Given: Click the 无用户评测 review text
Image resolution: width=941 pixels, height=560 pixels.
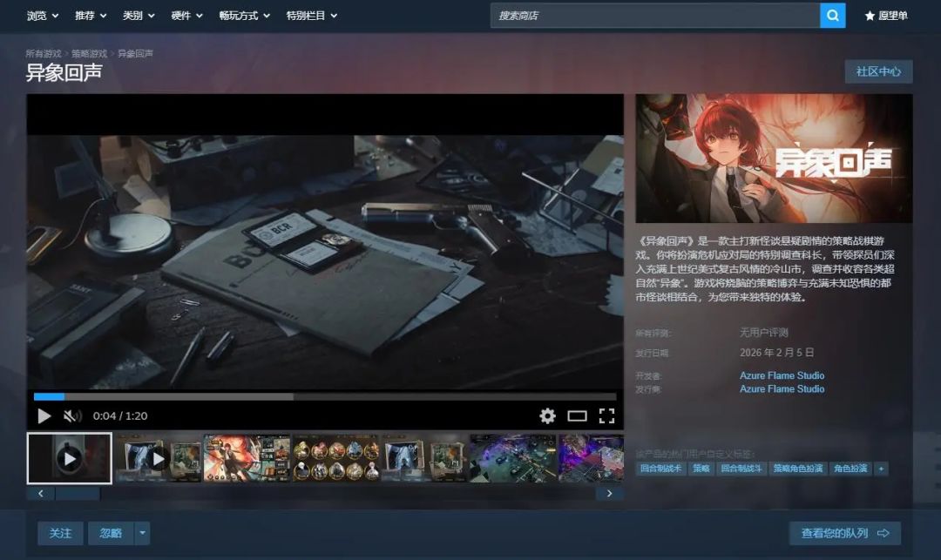Looking at the screenshot, I should 764,332.
